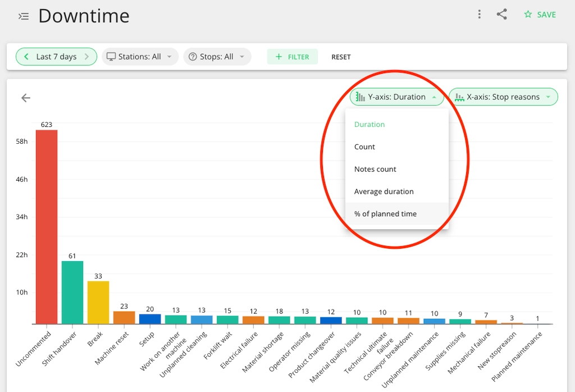Click the share icon
575x392 pixels.
[501, 14]
